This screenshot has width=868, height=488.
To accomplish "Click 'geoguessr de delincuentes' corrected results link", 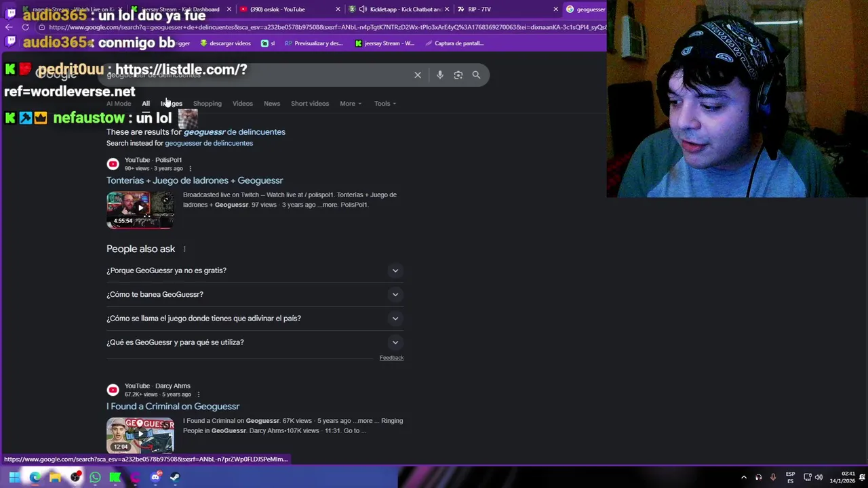I will tap(235, 132).
